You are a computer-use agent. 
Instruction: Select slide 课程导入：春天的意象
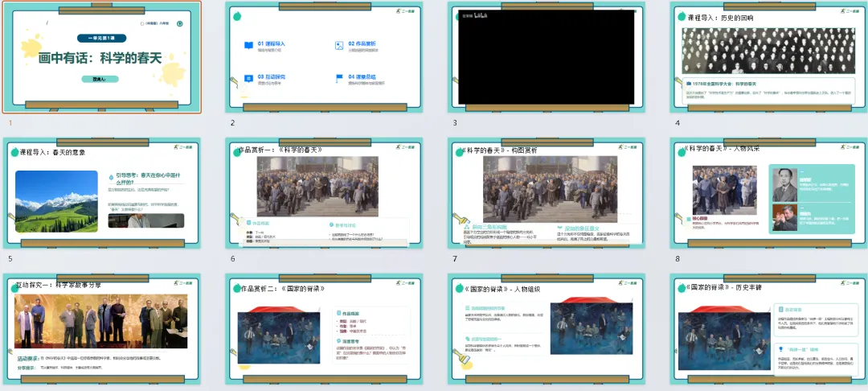pos(102,193)
